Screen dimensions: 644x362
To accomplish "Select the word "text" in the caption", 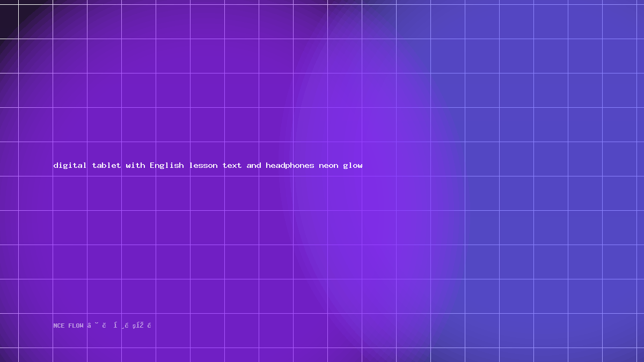I will [232, 165].
